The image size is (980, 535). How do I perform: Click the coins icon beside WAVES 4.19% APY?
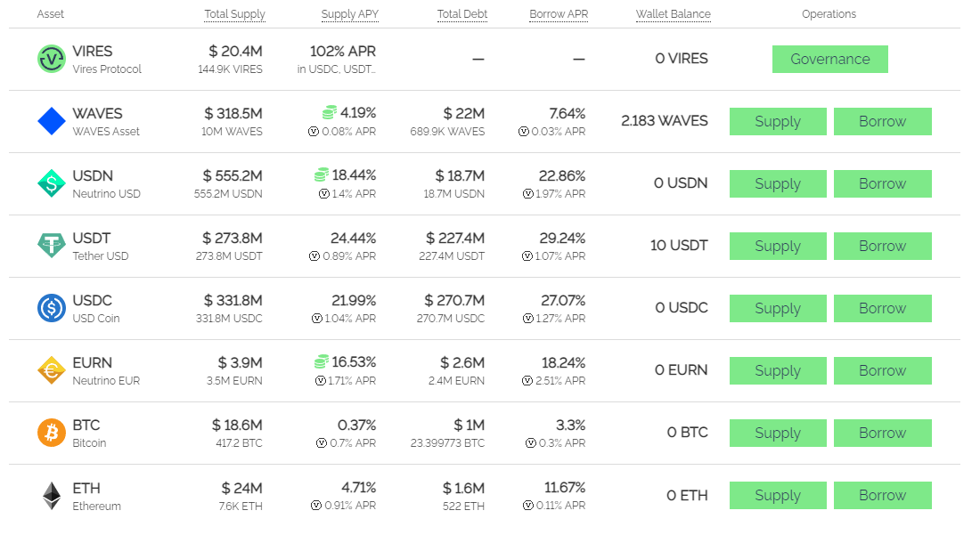coord(330,113)
